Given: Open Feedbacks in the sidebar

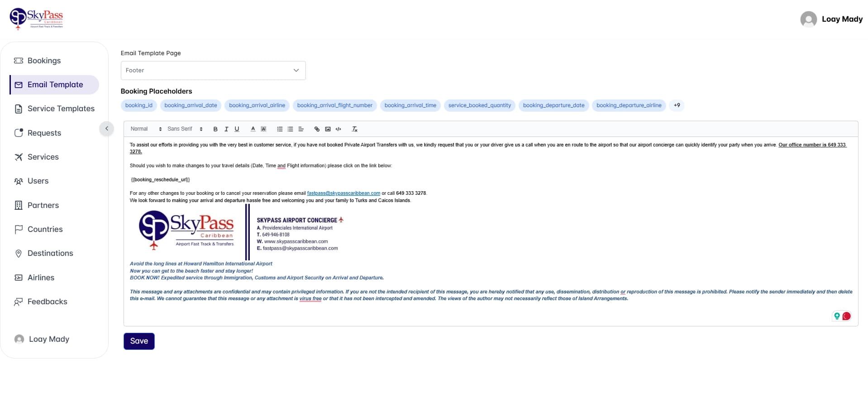Looking at the screenshot, I should 54,302.
